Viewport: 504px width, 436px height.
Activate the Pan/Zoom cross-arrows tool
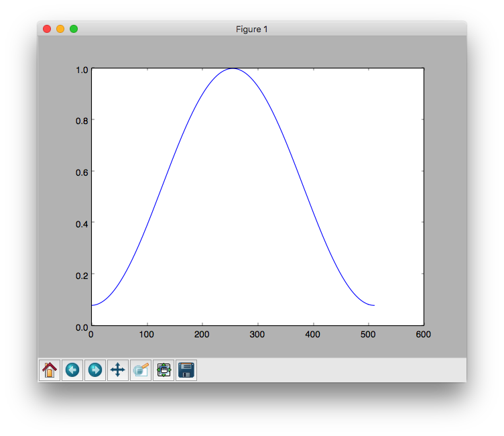118,370
